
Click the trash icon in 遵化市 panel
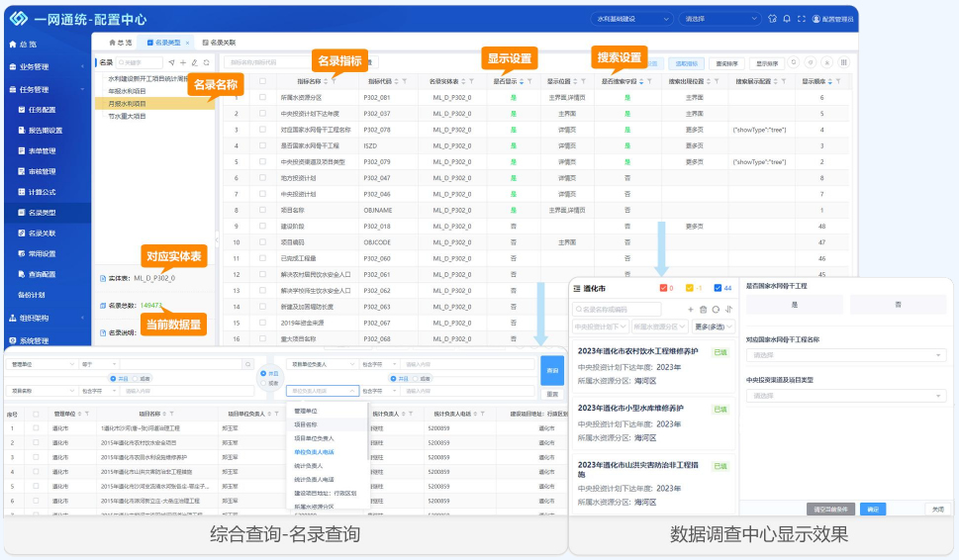[x=703, y=310]
